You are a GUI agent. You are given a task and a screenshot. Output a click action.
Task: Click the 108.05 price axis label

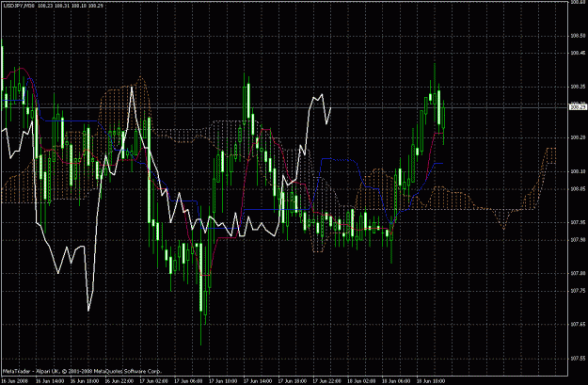578,189
